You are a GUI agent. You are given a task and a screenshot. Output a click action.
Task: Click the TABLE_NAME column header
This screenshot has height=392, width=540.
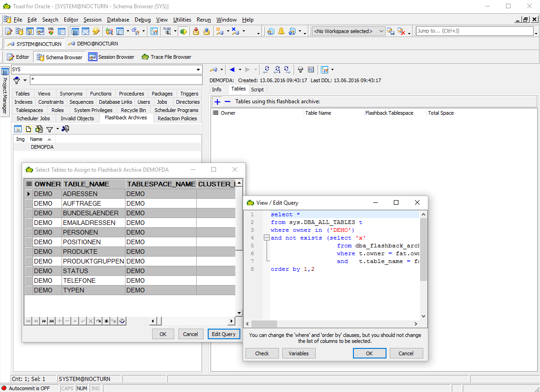(93, 184)
